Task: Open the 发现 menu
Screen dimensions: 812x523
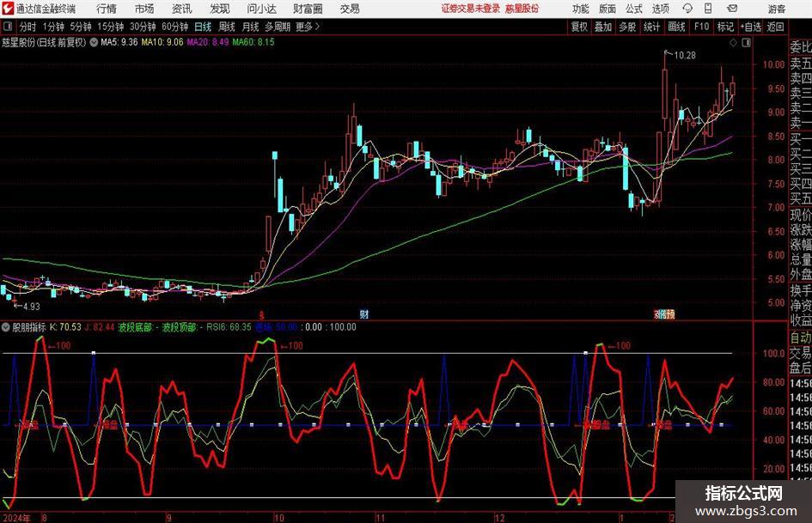Action: coord(220,9)
